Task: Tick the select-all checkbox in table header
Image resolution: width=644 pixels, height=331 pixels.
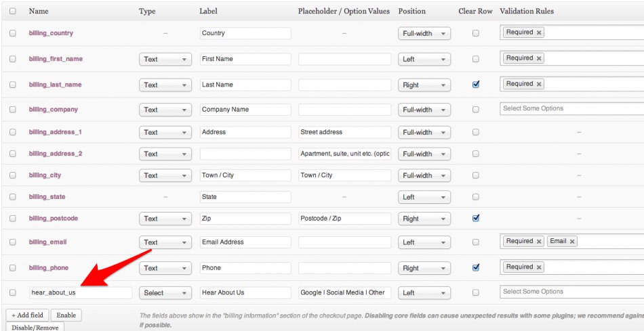Action: click(x=12, y=12)
